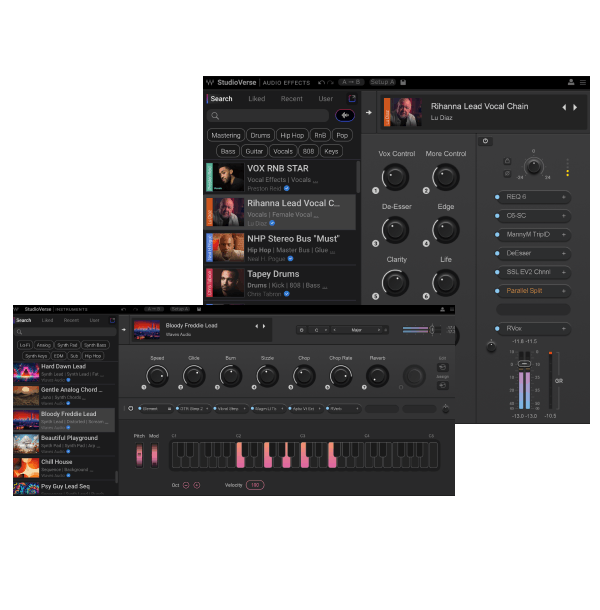Click output fader handle on level meter
The height and width of the screenshot is (610, 600).
tap(524, 364)
